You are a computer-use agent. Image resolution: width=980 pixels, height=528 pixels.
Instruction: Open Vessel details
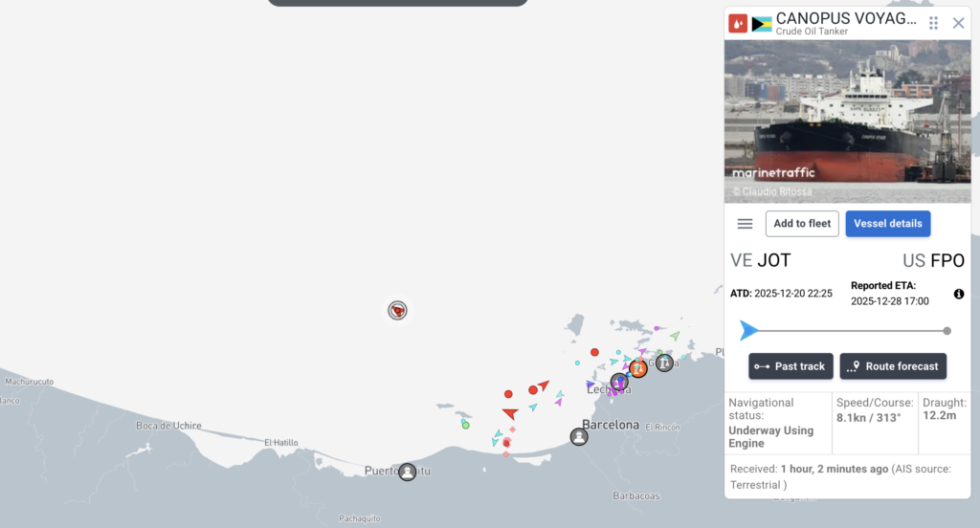(x=887, y=224)
